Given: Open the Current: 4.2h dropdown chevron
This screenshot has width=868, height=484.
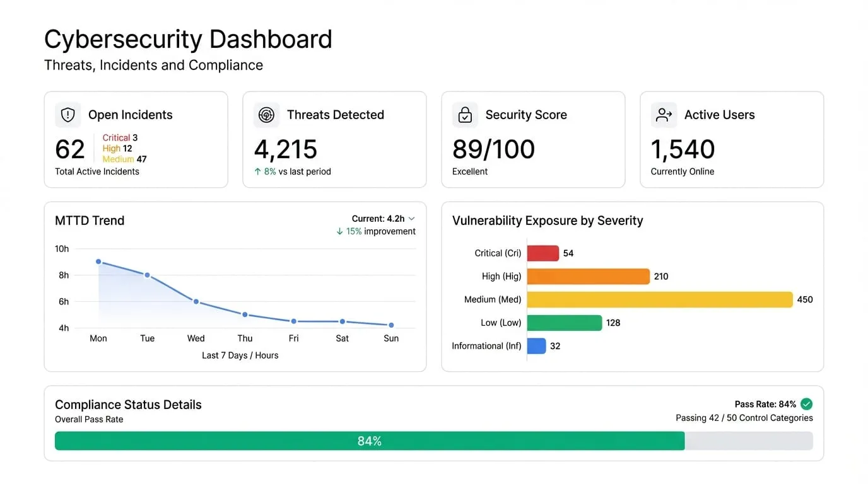Looking at the screenshot, I should pos(411,219).
